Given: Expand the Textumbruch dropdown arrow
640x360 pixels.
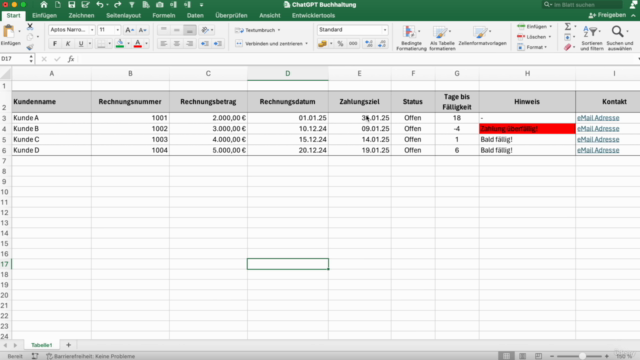Looking at the screenshot, I should coord(279,30).
